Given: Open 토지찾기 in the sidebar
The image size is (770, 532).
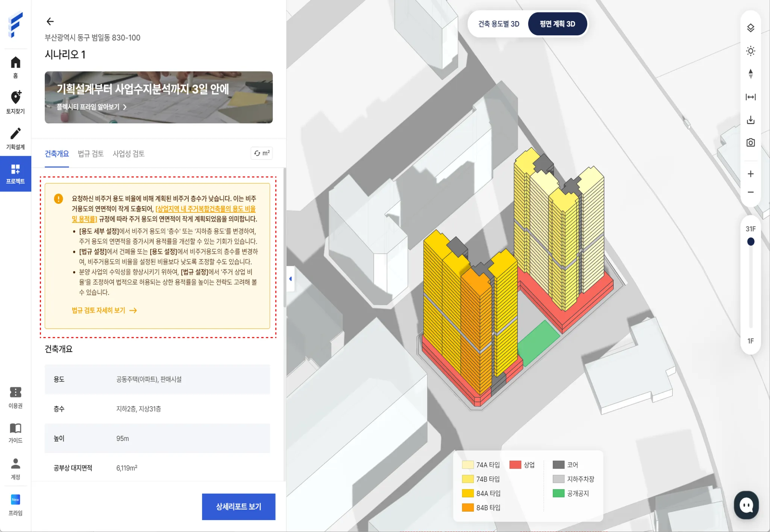Looking at the screenshot, I should [15, 102].
